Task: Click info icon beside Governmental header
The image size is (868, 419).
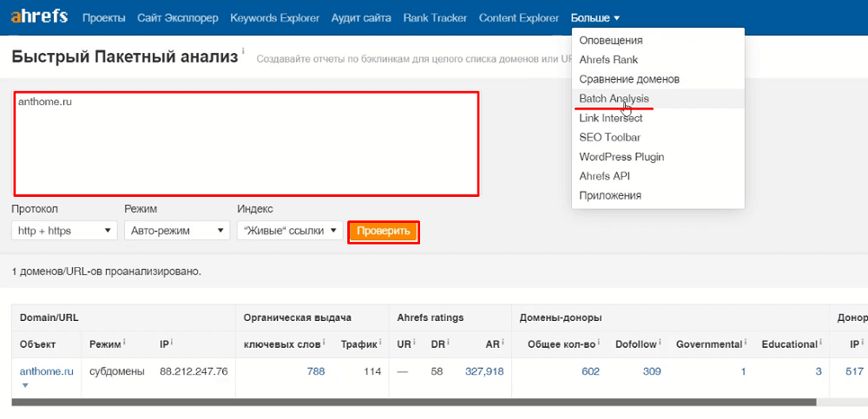Action: click(745, 343)
